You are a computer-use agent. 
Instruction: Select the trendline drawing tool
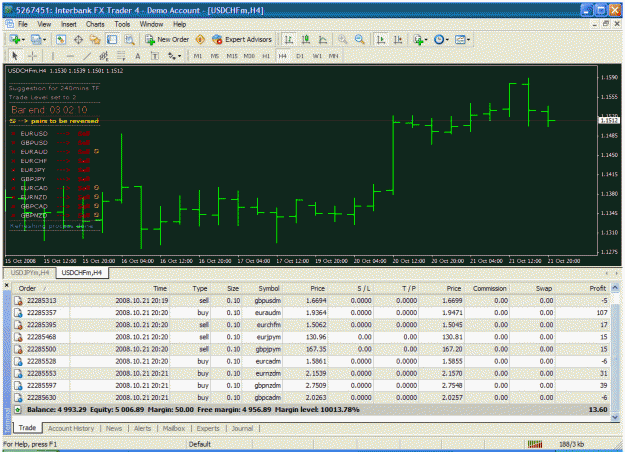click(87, 56)
